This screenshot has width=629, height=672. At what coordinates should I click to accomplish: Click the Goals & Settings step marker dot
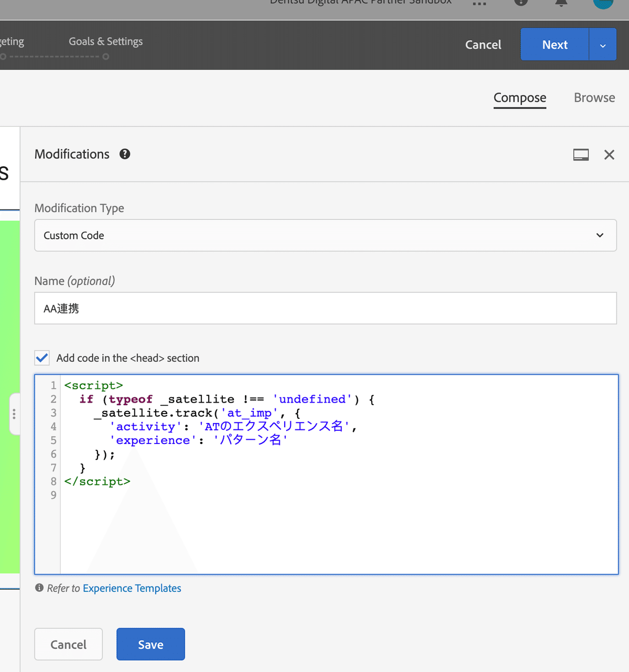[106, 57]
